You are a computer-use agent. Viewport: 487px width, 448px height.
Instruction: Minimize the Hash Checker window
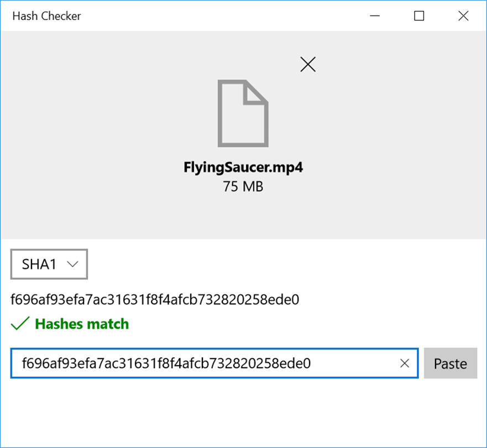point(375,15)
